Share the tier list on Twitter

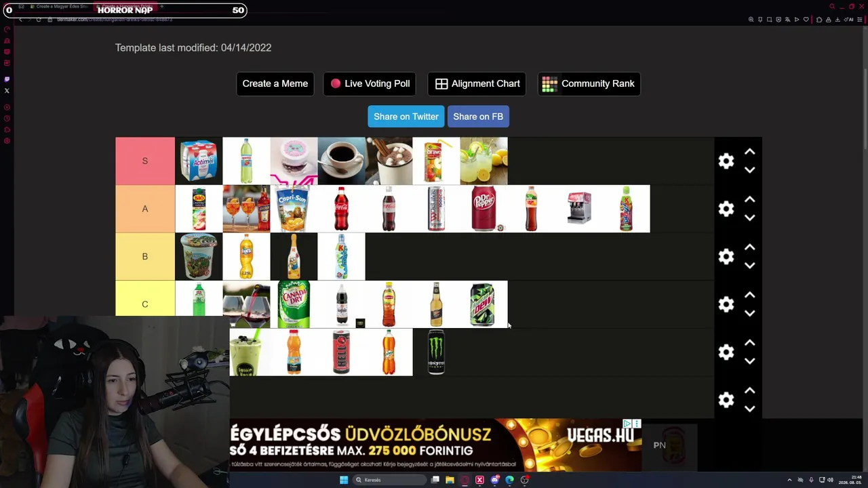406,117
